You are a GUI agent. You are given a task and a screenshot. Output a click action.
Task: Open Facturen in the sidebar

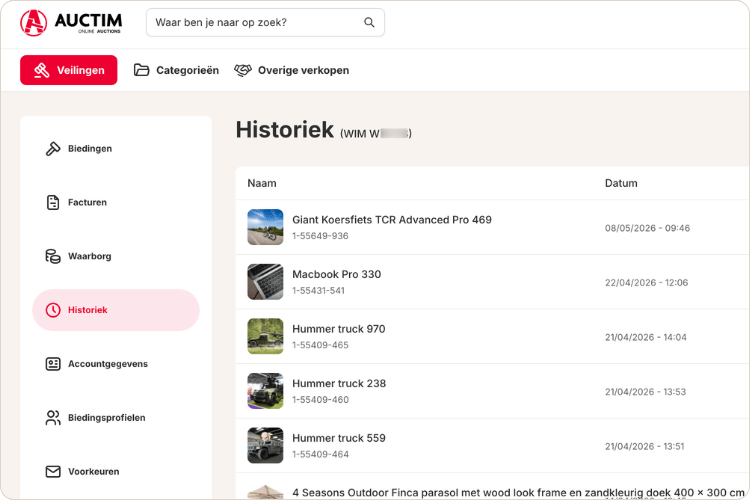coord(116,202)
